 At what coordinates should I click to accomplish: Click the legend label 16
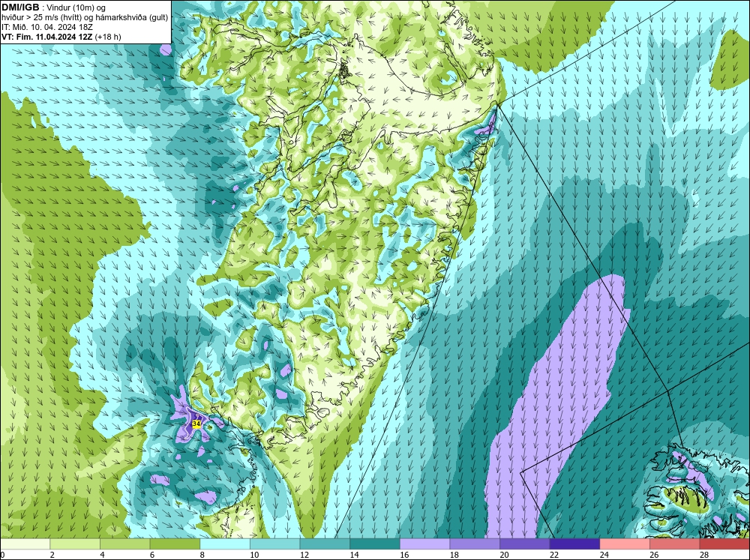click(404, 555)
